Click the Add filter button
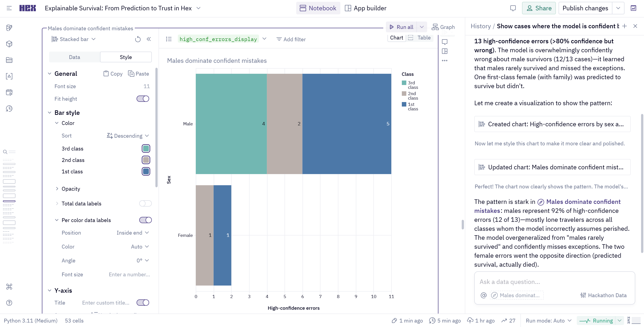Screen dimensions: 644x327 [291, 39]
